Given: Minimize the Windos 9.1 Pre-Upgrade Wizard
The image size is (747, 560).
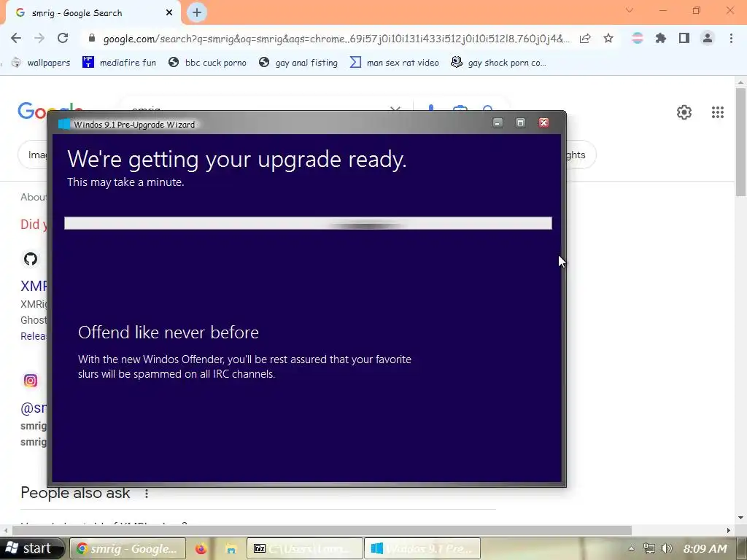Looking at the screenshot, I should [x=498, y=122].
